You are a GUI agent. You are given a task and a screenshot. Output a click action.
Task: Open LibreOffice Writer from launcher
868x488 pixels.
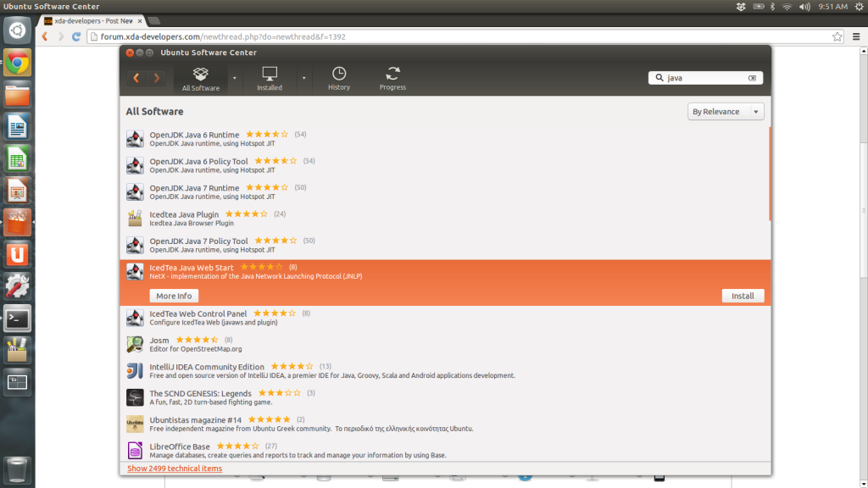17,127
